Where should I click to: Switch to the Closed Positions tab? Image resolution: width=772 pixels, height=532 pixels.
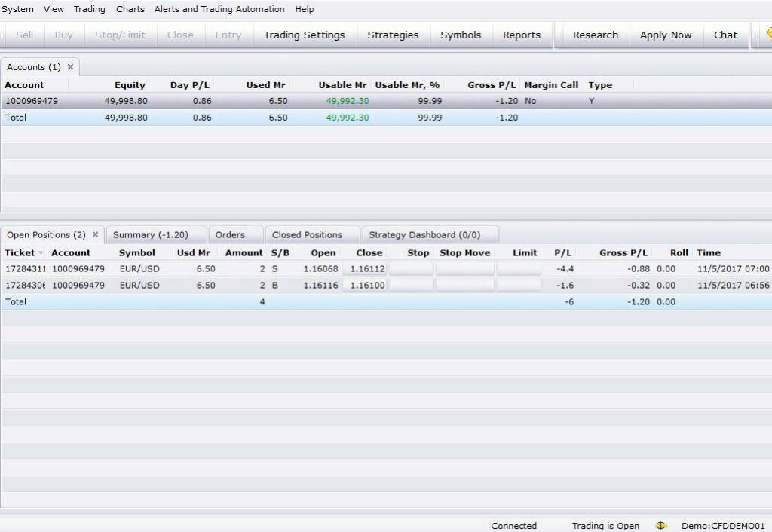307,234
